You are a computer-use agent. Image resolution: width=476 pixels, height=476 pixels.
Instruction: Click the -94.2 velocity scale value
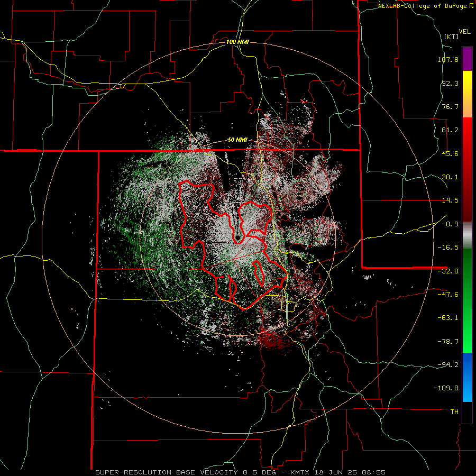pyautogui.click(x=448, y=364)
